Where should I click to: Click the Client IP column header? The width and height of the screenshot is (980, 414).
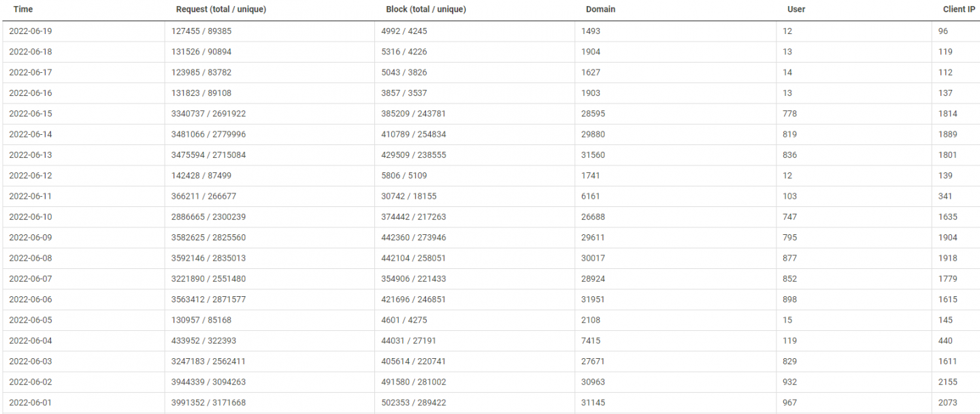[960, 10]
